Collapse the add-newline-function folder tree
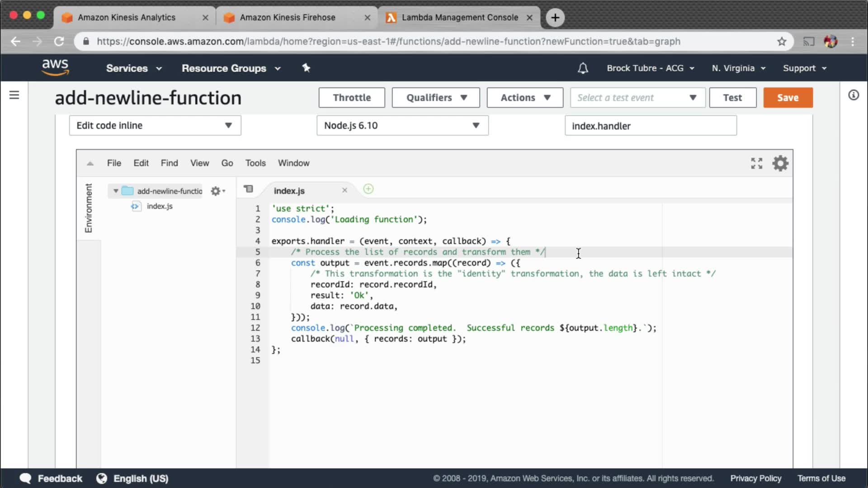 (x=116, y=191)
